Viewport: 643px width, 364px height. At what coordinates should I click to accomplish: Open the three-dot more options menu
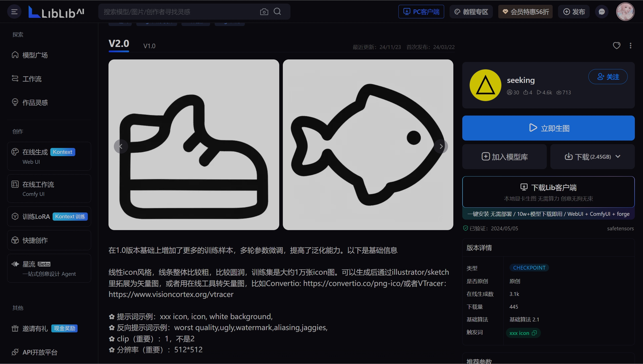pos(630,45)
